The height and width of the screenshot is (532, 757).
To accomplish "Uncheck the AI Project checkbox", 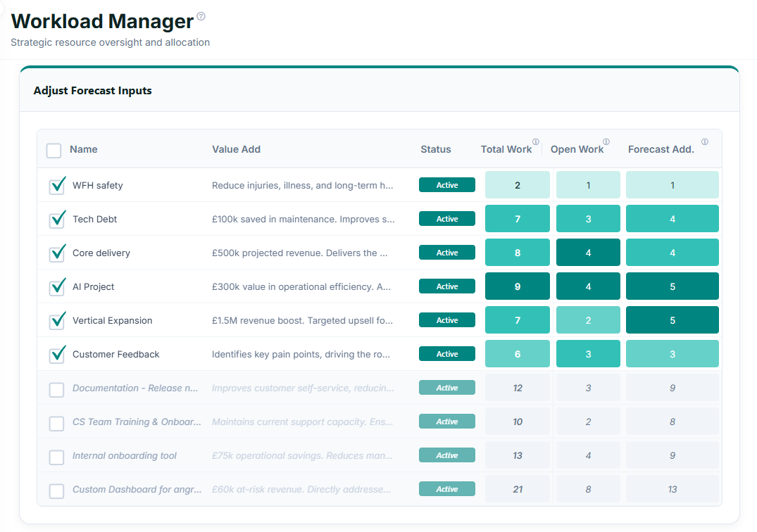I will tap(57, 287).
